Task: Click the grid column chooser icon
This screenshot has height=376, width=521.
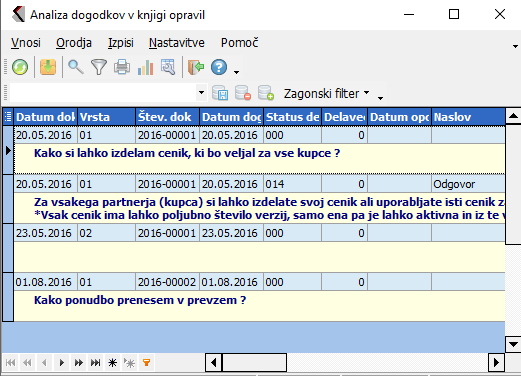Action: pyautogui.click(x=8, y=117)
